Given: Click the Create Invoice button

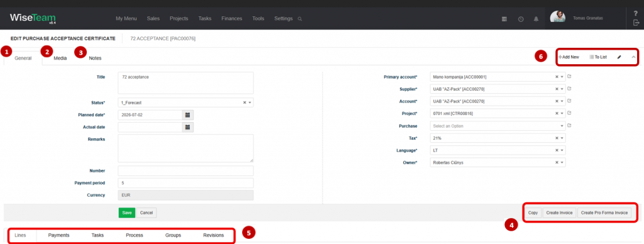Looking at the screenshot, I should pyautogui.click(x=559, y=213).
